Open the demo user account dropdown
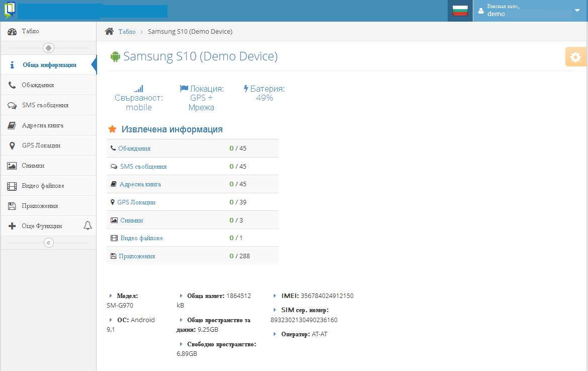Screen dimensions: 588x371 pyautogui.click(x=530, y=11)
